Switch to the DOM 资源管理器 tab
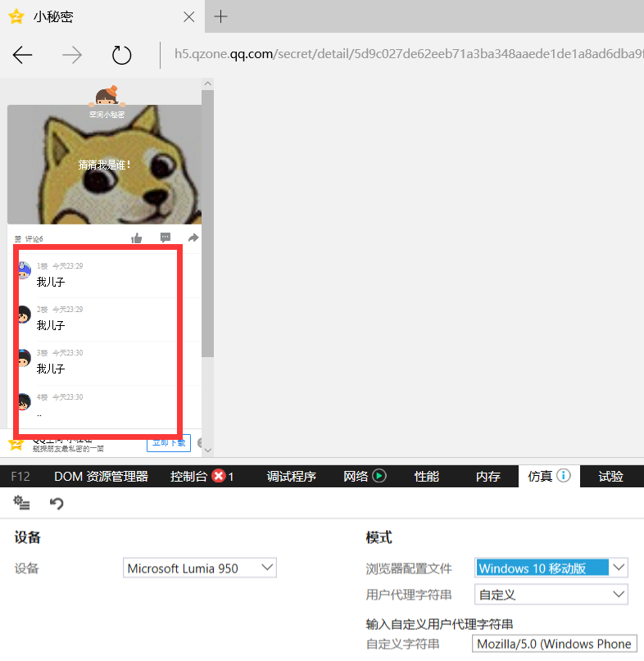This screenshot has height=661, width=644. point(101,477)
